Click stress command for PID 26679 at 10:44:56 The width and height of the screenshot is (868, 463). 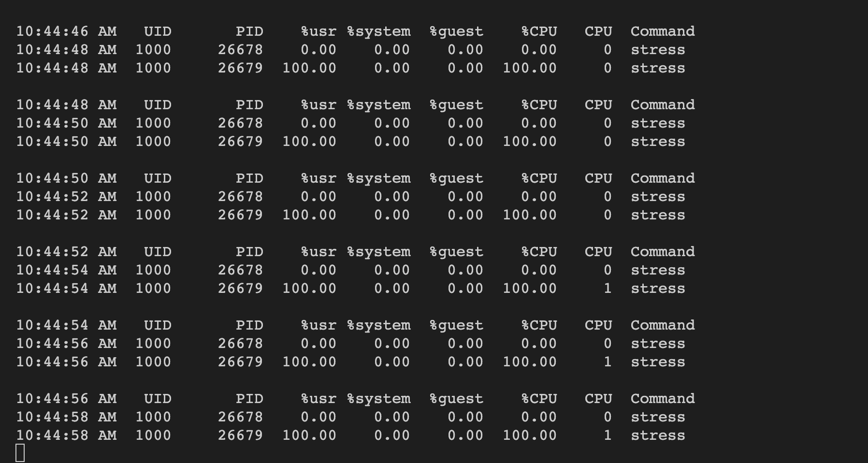(x=657, y=362)
